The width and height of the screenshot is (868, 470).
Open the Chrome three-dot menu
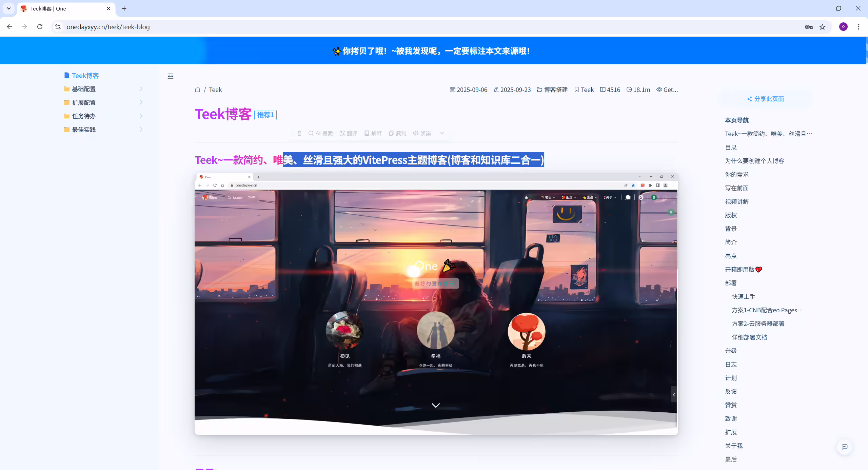click(859, 27)
